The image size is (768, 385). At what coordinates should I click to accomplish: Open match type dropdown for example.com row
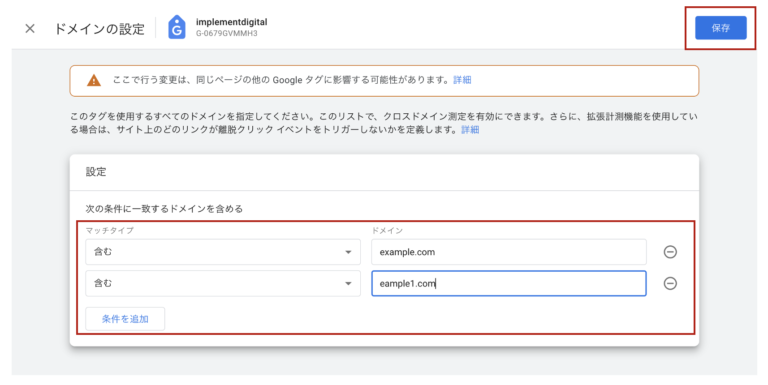(223, 252)
